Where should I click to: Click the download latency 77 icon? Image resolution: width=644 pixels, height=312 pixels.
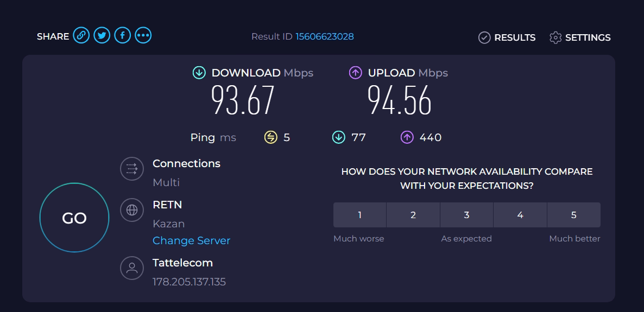pyautogui.click(x=339, y=138)
